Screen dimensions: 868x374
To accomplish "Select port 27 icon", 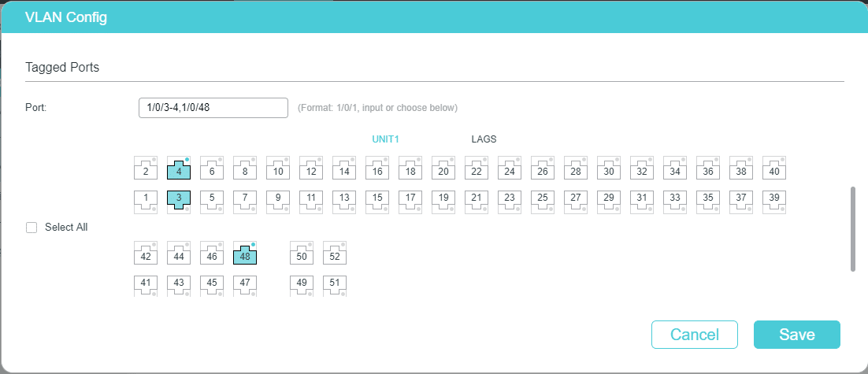I will tap(576, 199).
